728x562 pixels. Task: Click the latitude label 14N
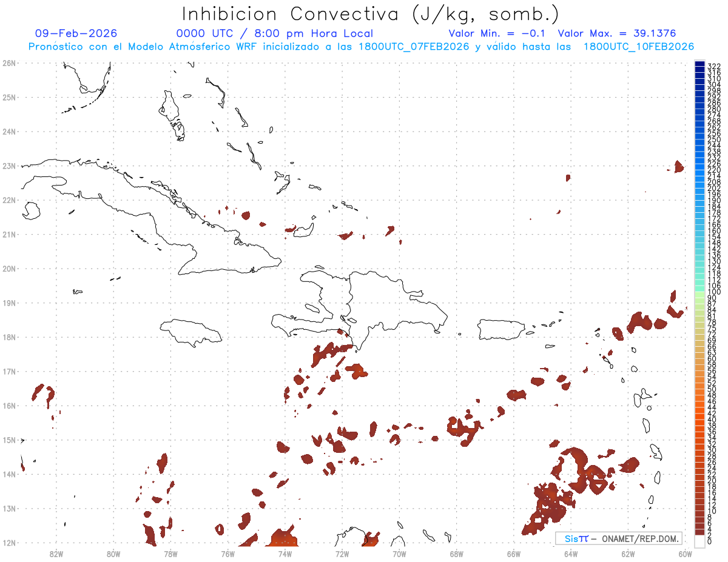click(x=9, y=474)
